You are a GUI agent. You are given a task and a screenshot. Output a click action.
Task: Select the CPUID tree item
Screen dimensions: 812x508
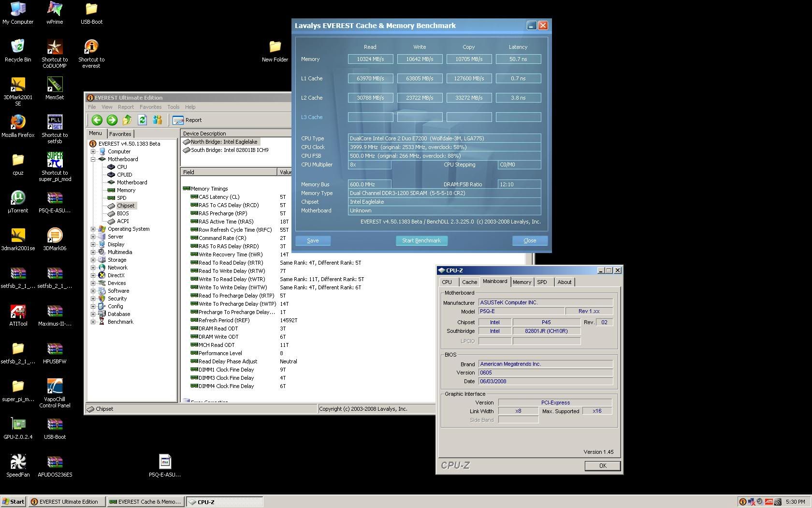click(x=124, y=175)
